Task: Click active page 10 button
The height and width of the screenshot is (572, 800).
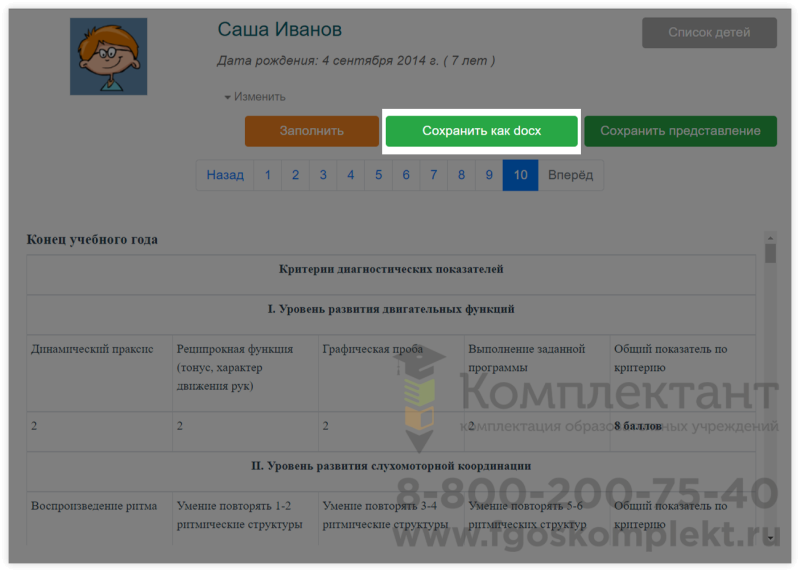Action: [520, 175]
